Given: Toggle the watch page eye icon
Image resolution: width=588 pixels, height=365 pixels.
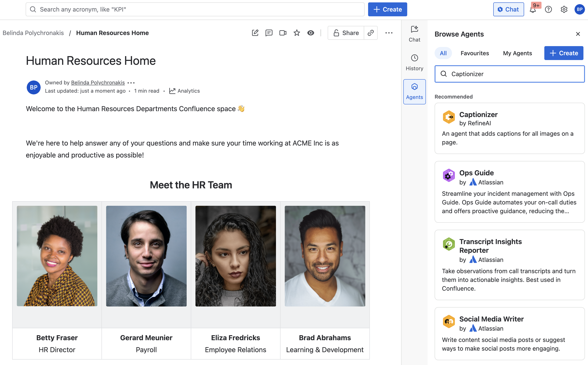Looking at the screenshot, I should coord(311,33).
